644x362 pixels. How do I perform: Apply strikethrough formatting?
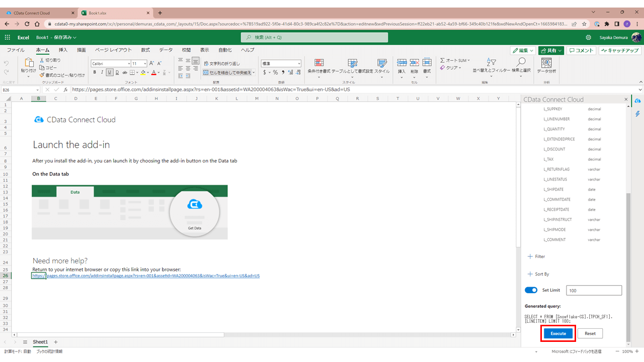[x=124, y=72]
